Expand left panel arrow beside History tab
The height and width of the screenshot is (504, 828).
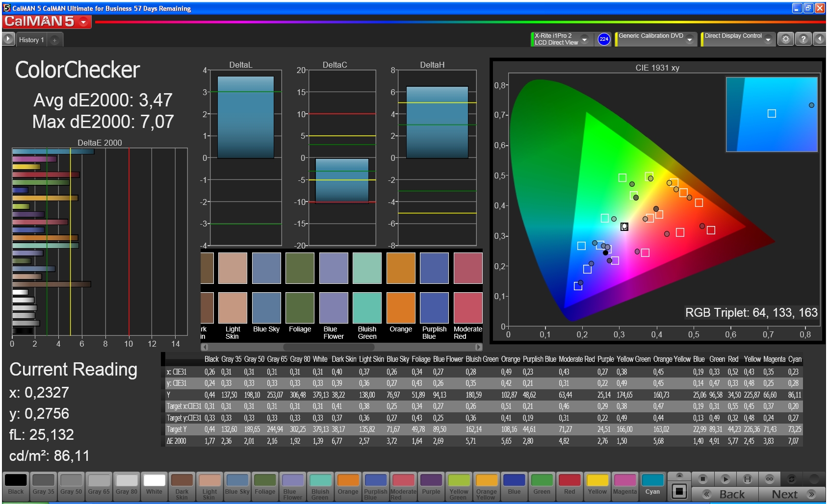pyautogui.click(x=8, y=39)
